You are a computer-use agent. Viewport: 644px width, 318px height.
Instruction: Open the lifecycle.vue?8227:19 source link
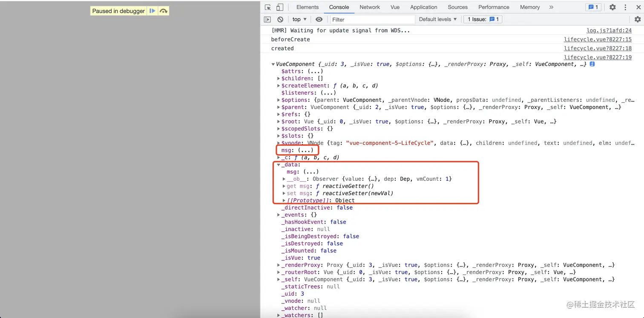598,58
